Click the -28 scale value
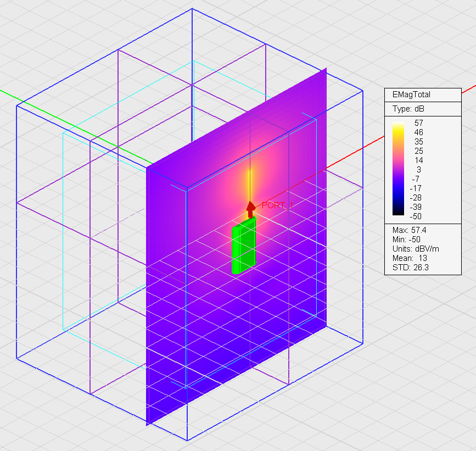This screenshot has height=451, width=476. (416, 198)
